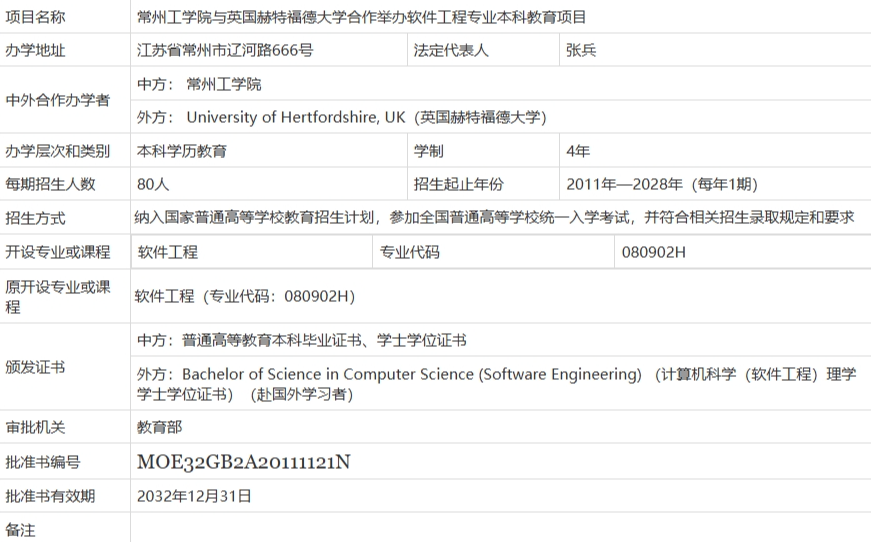This screenshot has width=871, height=542.
Task: Click the 审批机关 label
Action: 36,427
